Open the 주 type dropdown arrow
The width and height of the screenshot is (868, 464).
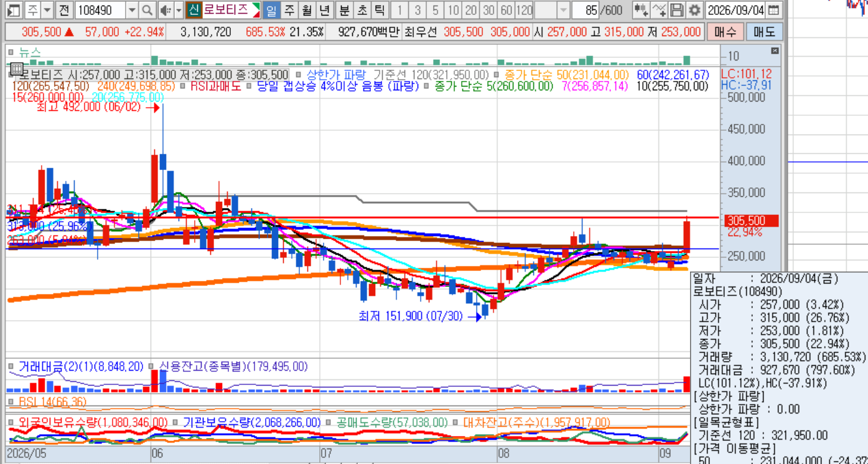click(47, 10)
